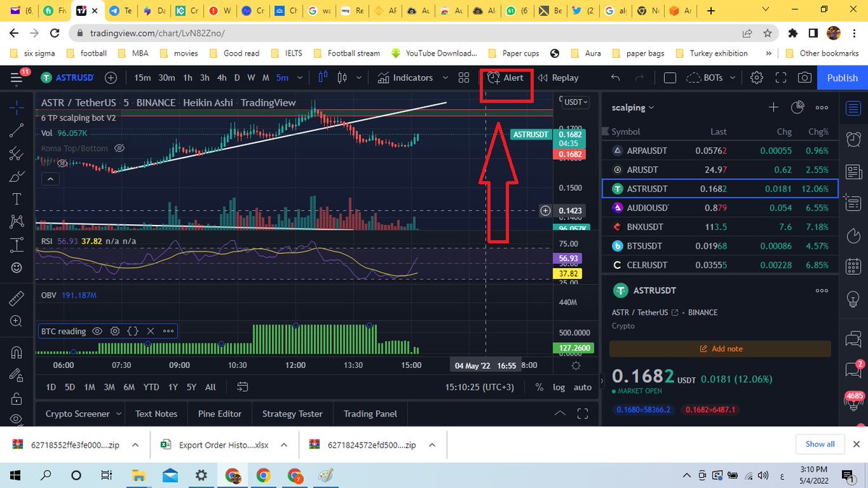Open watchlist more options dots
The width and height of the screenshot is (868, 488).
pos(822,107)
